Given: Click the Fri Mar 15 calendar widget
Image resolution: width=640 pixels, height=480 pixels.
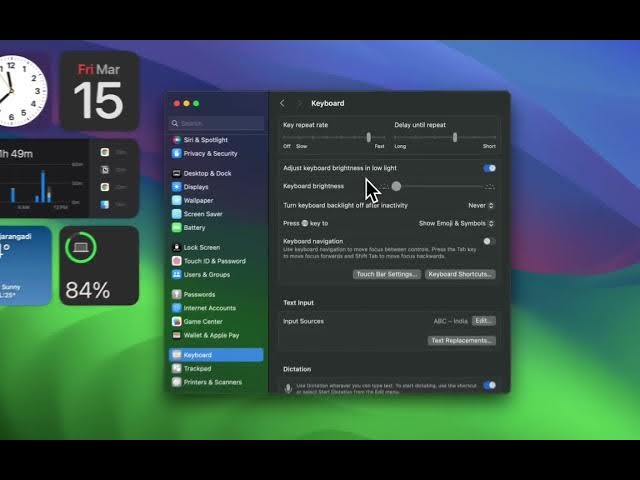Looking at the screenshot, I should point(99,91).
